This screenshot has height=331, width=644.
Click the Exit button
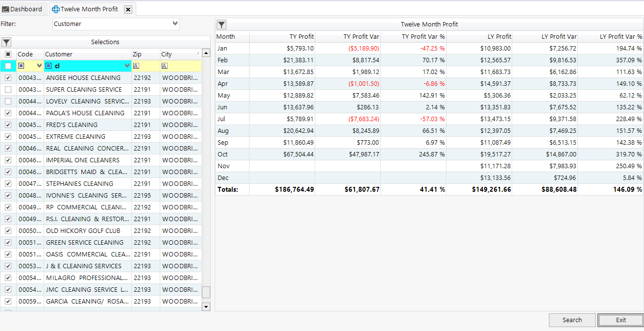tap(620, 320)
